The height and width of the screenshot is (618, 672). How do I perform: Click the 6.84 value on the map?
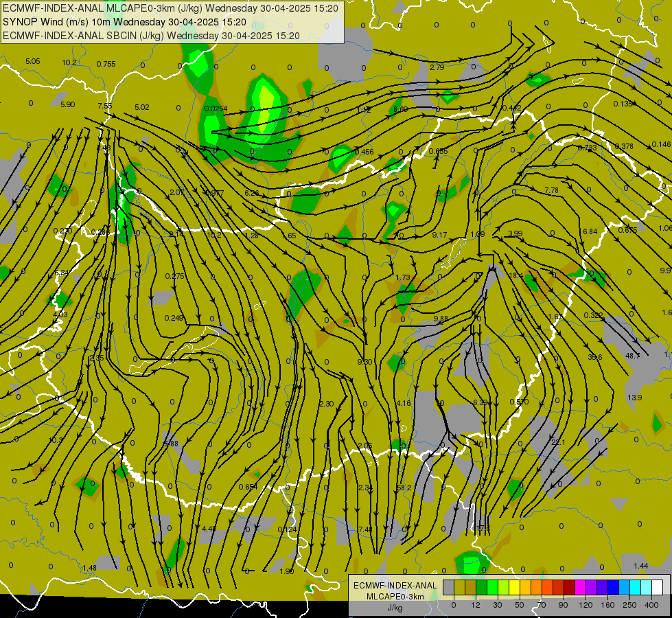590,231
